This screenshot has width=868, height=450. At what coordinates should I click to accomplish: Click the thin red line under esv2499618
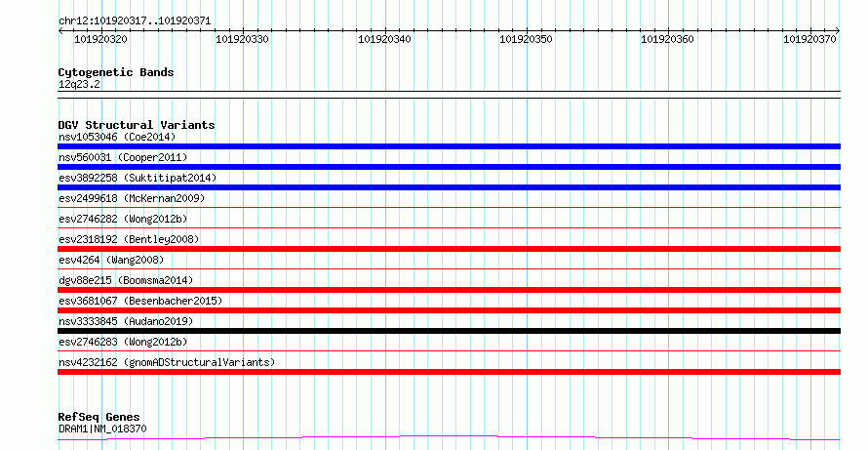(449, 208)
